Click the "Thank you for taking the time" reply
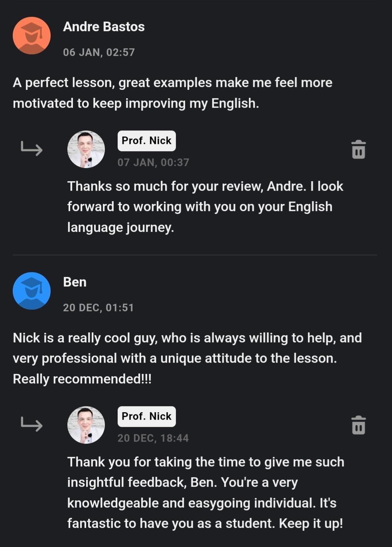This screenshot has height=547, width=392. (205, 493)
